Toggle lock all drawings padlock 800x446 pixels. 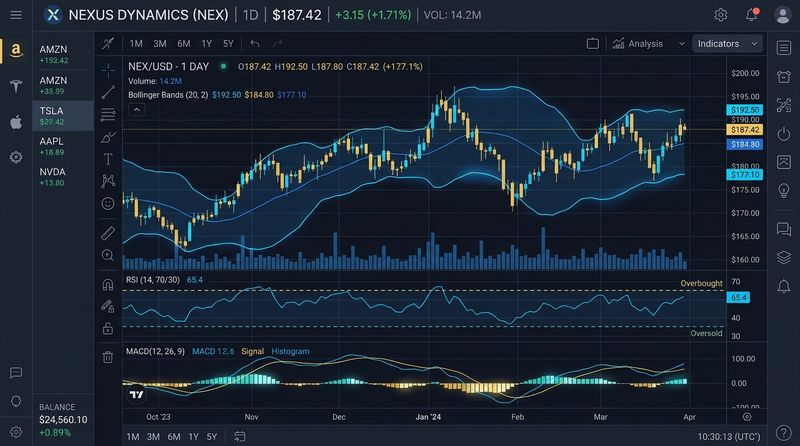point(108,328)
